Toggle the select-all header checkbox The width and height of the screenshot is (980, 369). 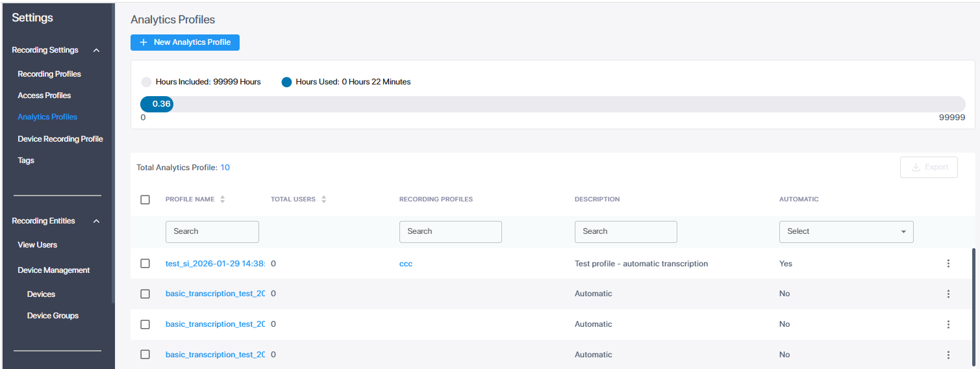point(145,199)
